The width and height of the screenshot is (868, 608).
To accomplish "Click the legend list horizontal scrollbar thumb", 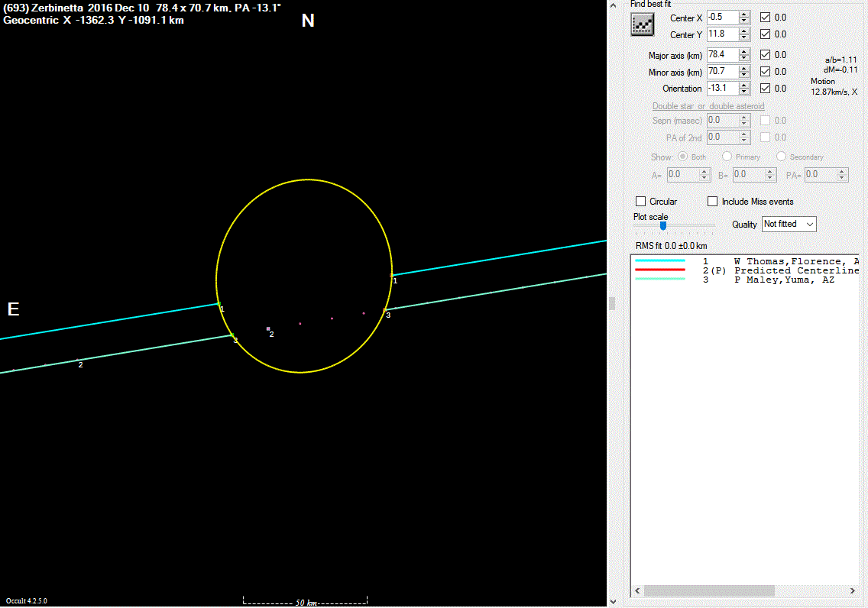I will click(709, 591).
